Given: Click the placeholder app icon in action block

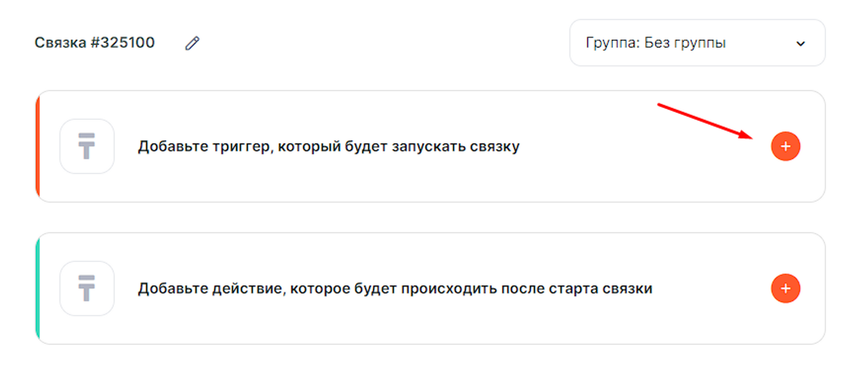Looking at the screenshot, I should (x=87, y=288).
